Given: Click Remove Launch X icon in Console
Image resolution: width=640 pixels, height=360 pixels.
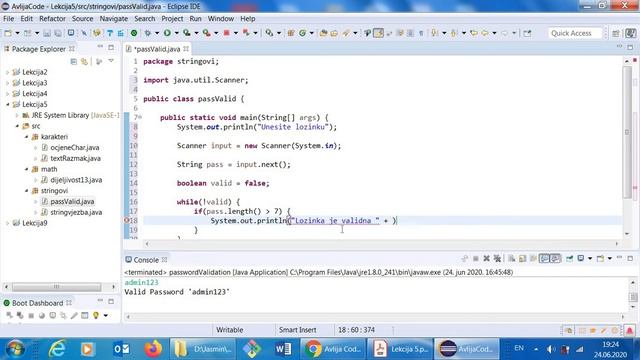Looking at the screenshot, I should (486, 258).
